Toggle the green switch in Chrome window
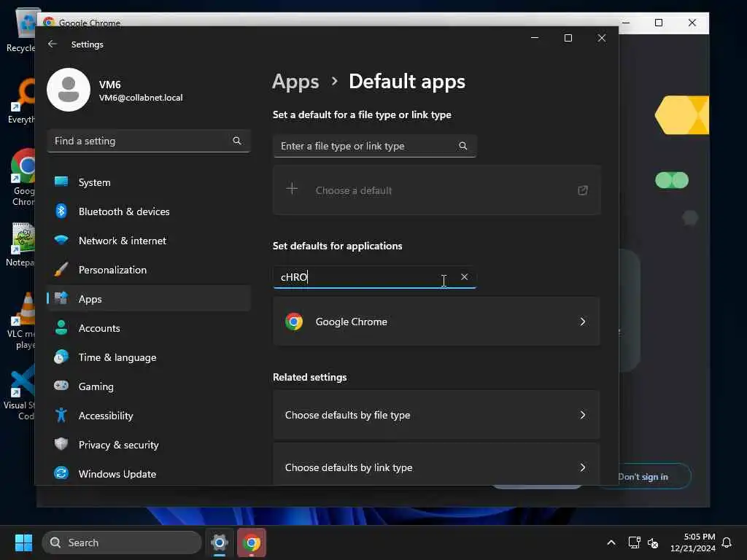 tap(672, 180)
